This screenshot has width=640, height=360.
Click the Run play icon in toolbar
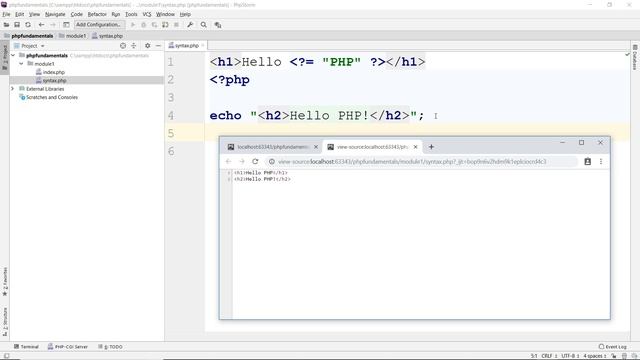(133, 25)
